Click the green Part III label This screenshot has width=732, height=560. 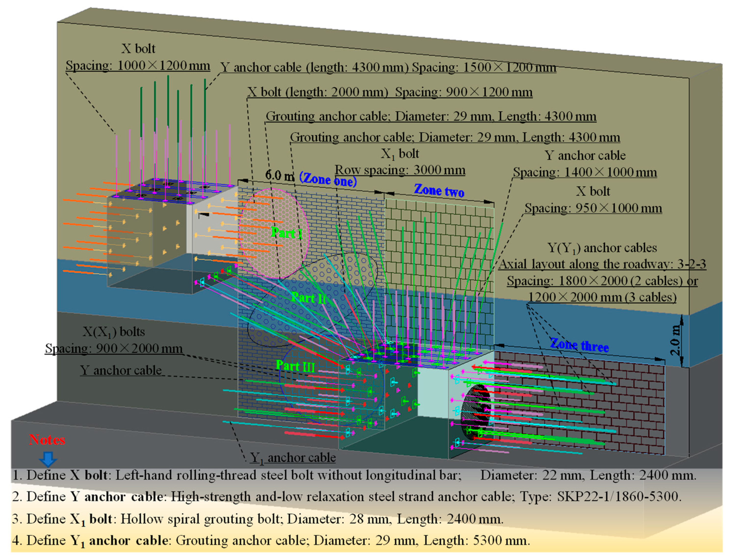click(x=295, y=366)
